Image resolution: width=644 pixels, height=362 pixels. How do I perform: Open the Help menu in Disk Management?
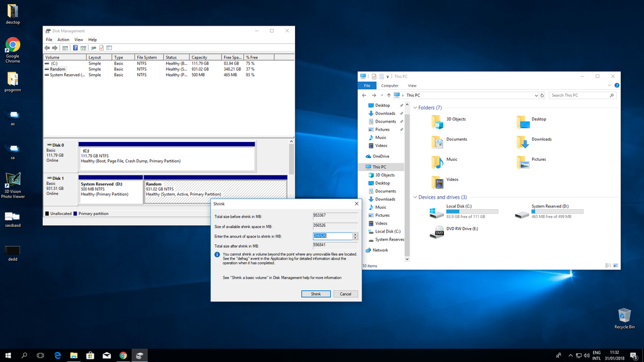point(92,40)
